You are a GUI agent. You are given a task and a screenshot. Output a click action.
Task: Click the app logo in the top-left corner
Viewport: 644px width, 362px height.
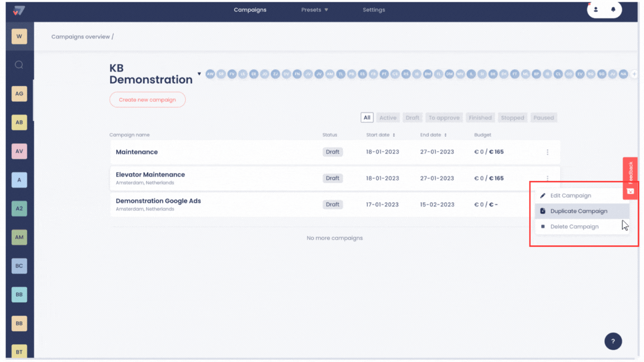point(18,10)
